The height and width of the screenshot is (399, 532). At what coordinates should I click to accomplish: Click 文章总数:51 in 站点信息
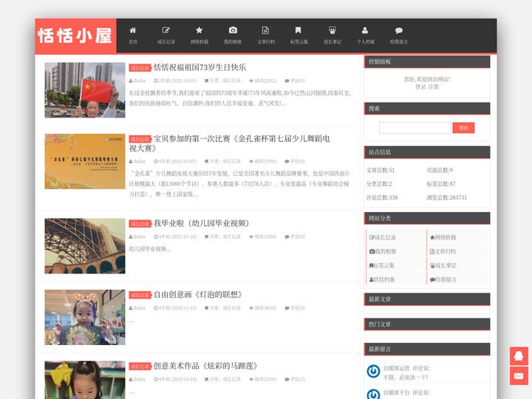tap(381, 170)
